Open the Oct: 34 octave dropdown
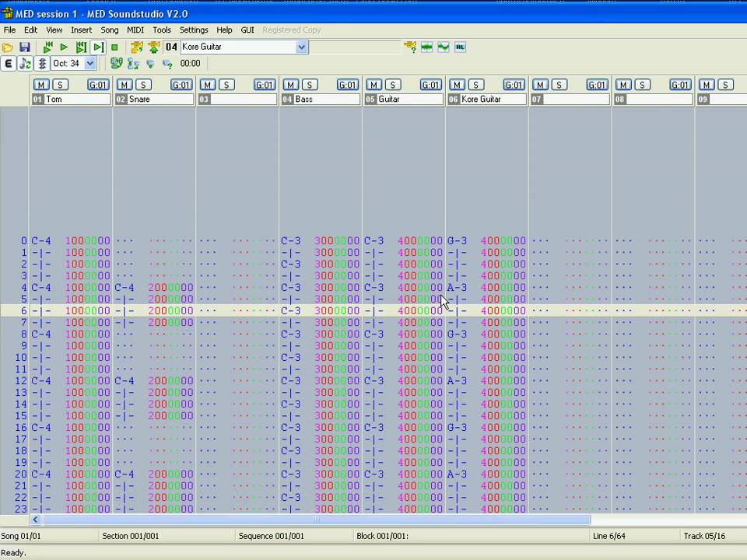Screen dimensions: 747x560 90,63
